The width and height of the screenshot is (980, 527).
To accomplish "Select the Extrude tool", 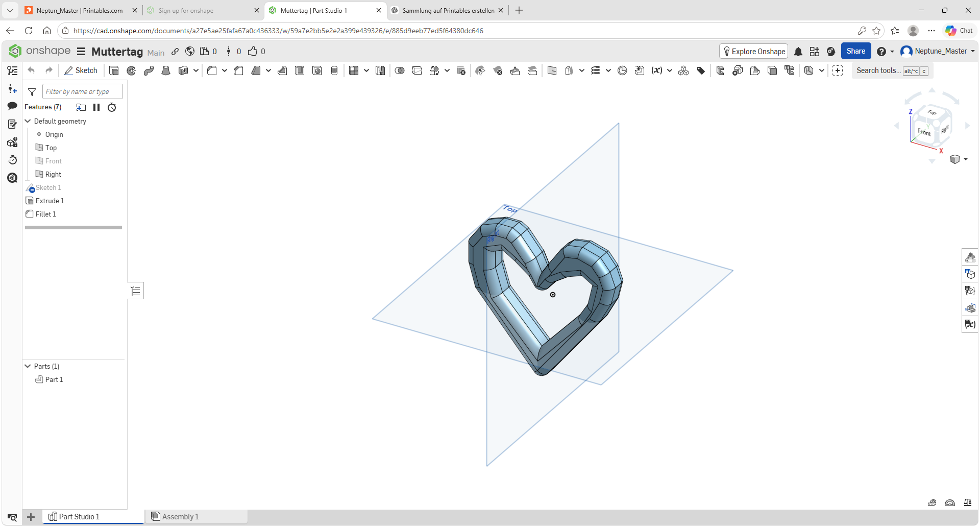I will point(114,70).
